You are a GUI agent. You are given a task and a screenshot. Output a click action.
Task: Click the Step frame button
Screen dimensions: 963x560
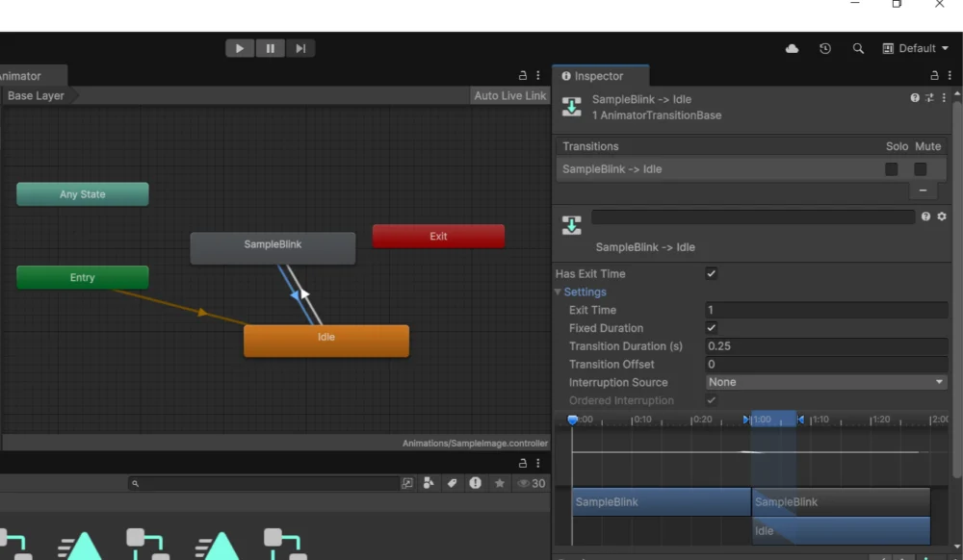(x=300, y=48)
